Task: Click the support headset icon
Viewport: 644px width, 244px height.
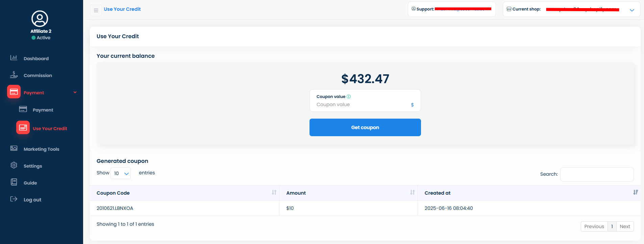Action: [x=414, y=9]
